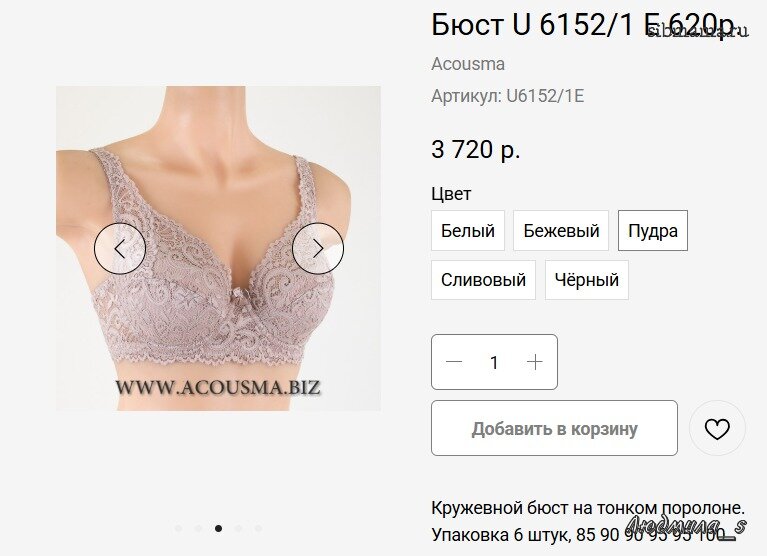Add item to favorites with heart icon
This screenshot has height=556, width=767.
click(717, 429)
